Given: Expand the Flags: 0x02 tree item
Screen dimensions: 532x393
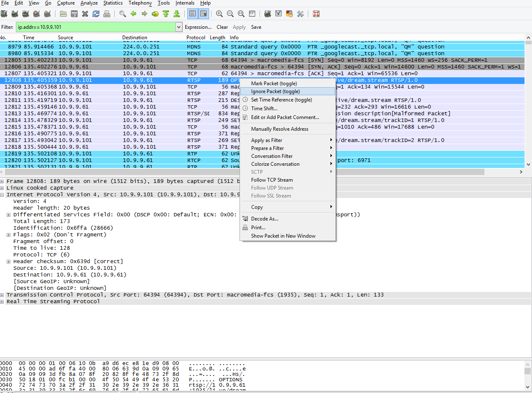Looking at the screenshot, I should 9,235.
